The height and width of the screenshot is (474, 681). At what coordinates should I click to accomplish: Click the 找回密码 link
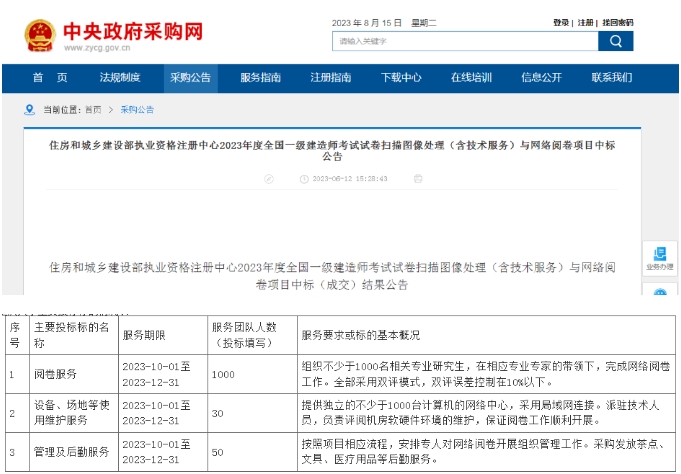coord(618,23)
